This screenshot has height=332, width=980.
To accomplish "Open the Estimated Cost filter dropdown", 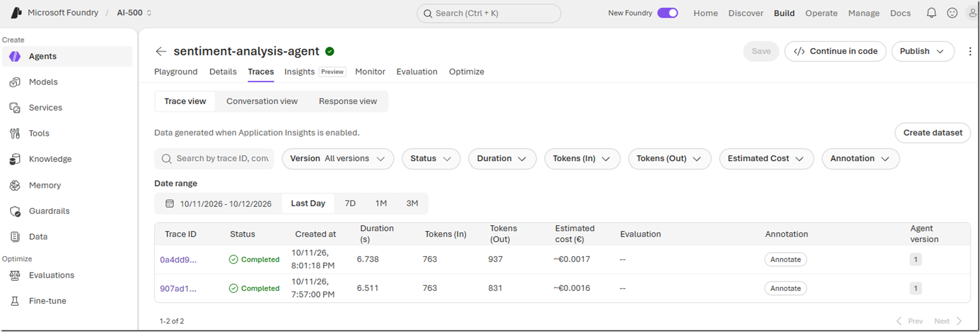I will [766, 159].
